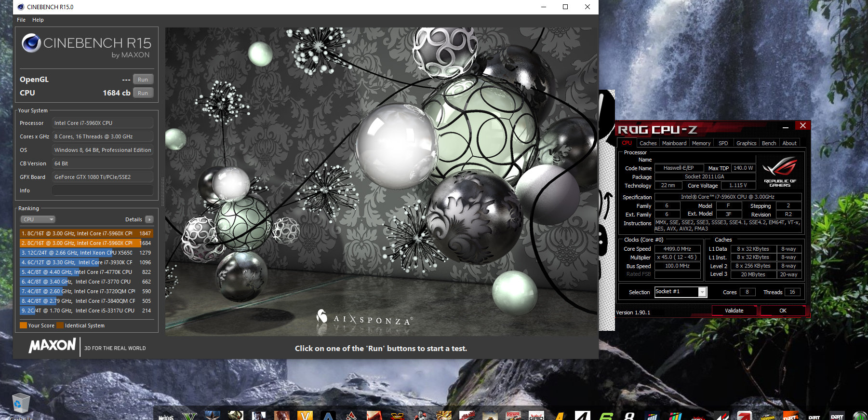This screenshot has height=420, width=868.
Task: Click the Code Name value Haswell-E/EP
Action: pos(679,168)
